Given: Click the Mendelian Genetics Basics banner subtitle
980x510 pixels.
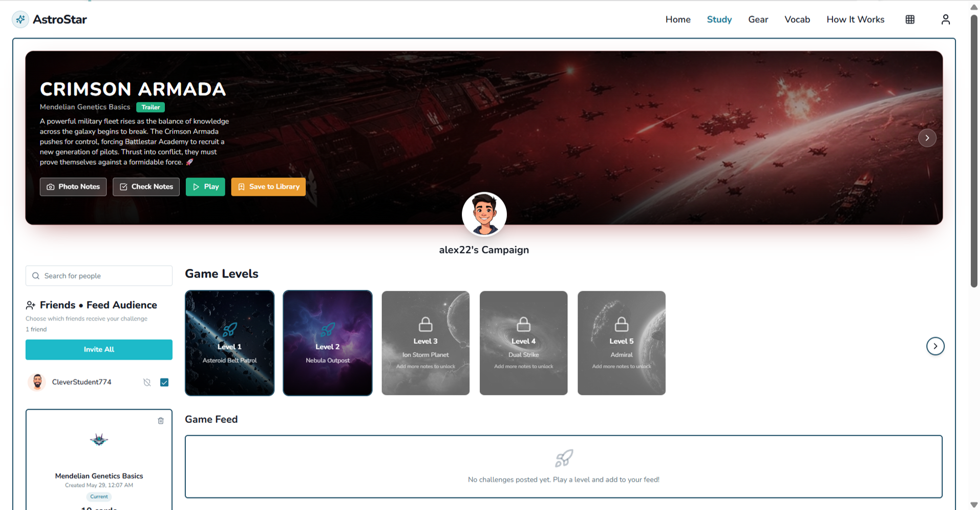Looking at the screenshot, I should tap(85, 107).
